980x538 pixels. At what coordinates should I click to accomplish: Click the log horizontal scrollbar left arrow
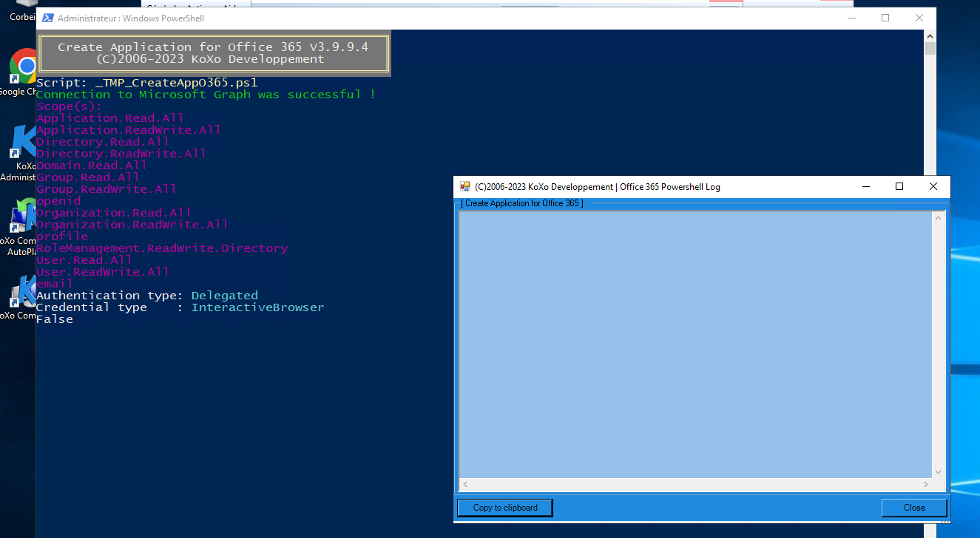465,485
